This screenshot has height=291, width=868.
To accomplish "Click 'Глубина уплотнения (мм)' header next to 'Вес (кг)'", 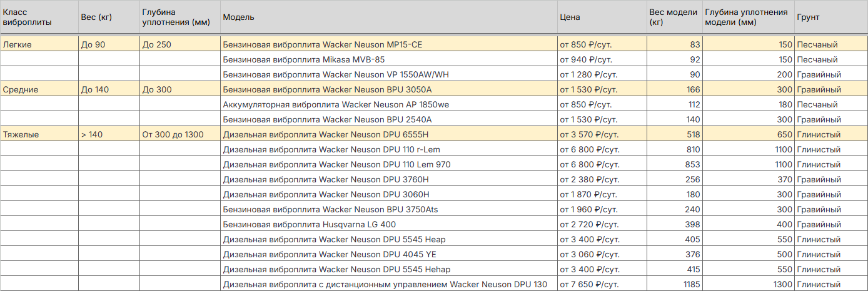I will 180,17.
